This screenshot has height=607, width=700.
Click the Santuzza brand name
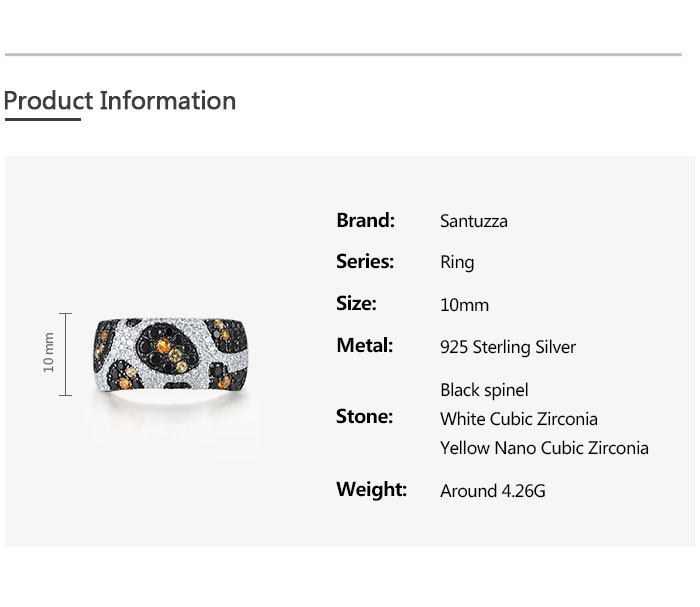point(473,221)
